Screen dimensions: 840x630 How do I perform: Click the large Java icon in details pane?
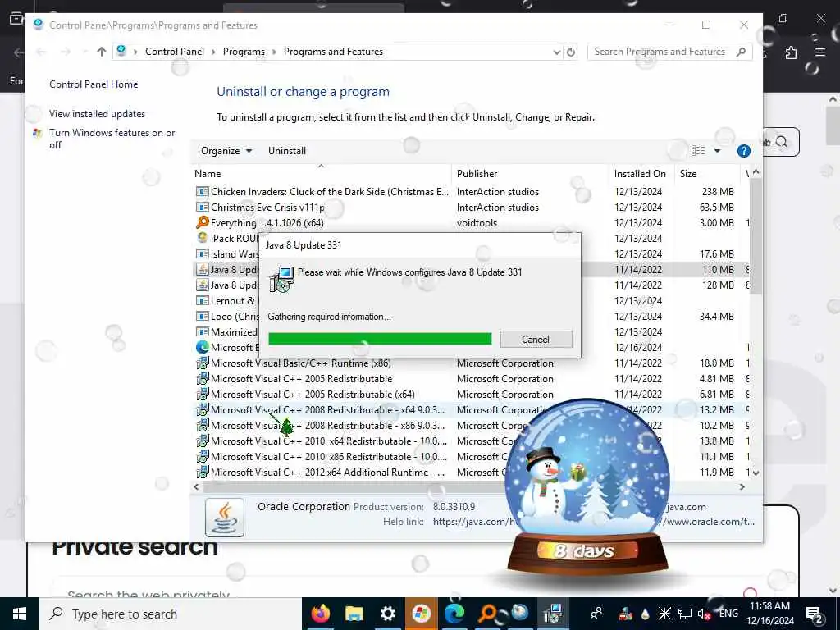click(225, 518)
